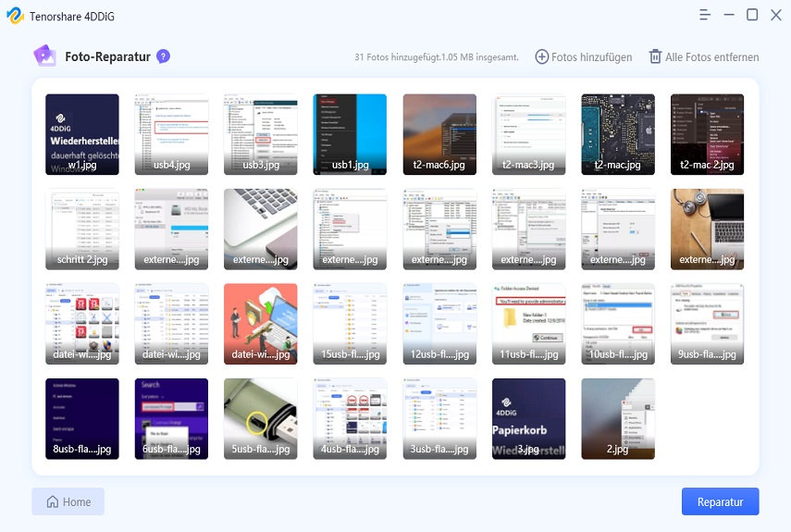Viewport: 791px width, 532px height.
Task: Select the 5usb-fla...jpg USB stick thumbnail
Action: [261, 418]
